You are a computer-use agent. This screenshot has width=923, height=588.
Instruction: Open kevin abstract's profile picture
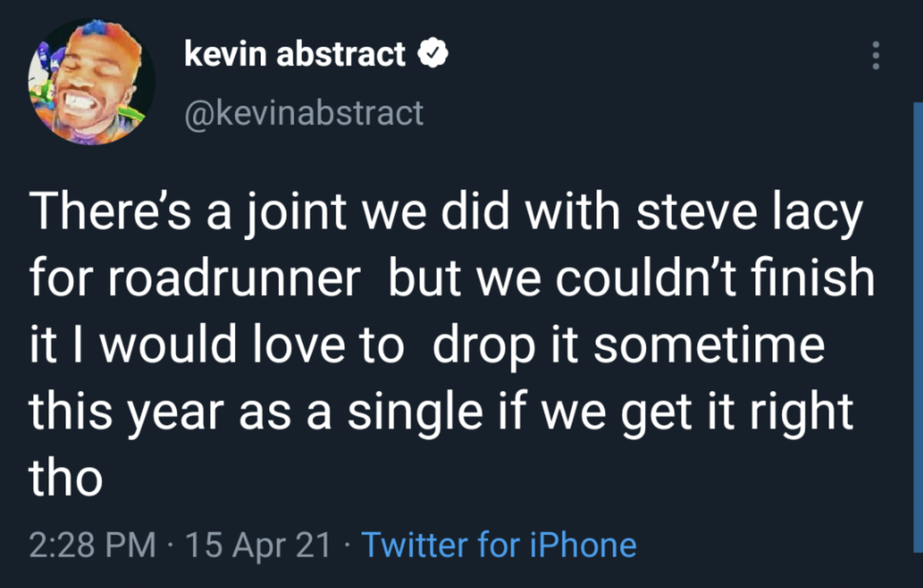click(92, 82)
